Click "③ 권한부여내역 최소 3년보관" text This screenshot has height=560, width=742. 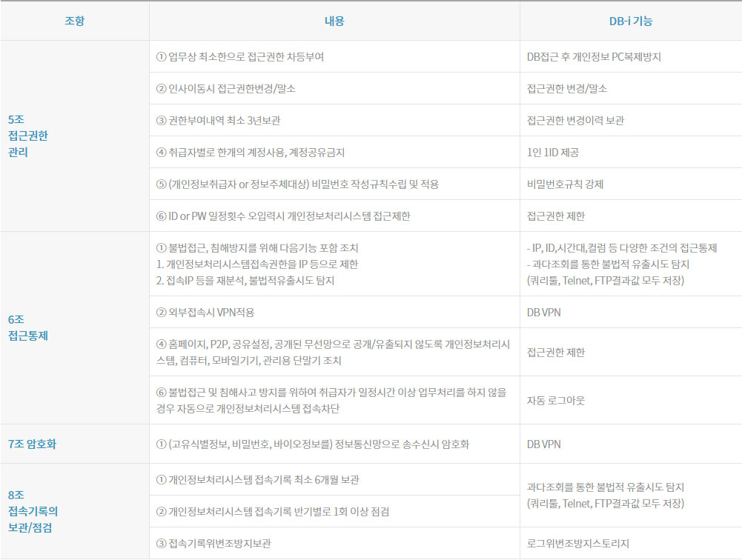pyautogui.click(x=218, y=120)
